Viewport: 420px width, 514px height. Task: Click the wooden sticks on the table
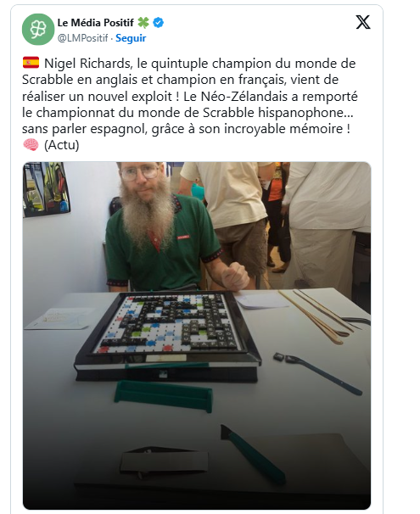coord(315,316)
